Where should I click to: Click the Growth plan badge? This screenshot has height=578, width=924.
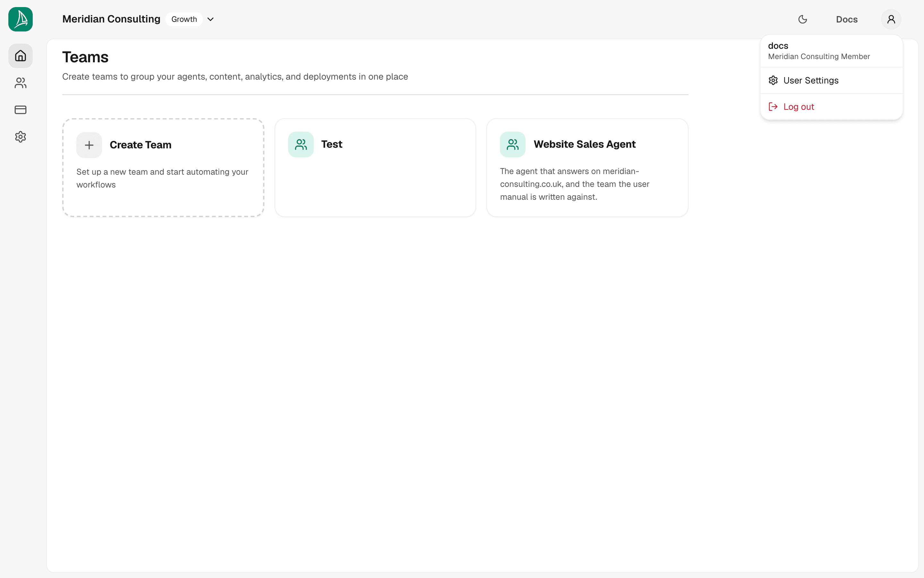[x=184, y=19]
